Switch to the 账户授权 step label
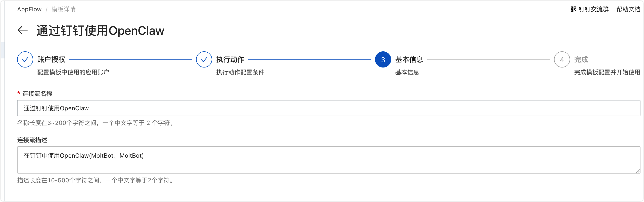 pyautogui.click(x=51, y=59)
